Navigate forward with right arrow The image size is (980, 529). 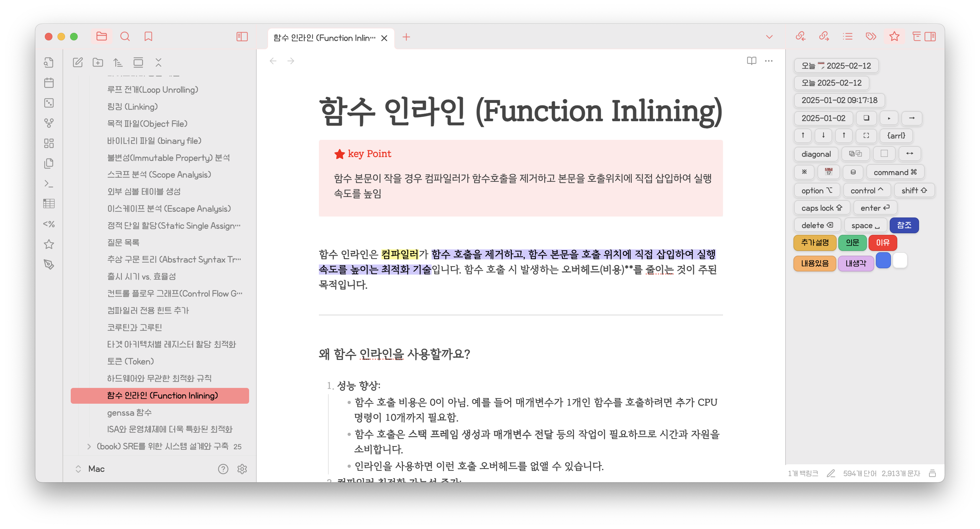(291, 61)
